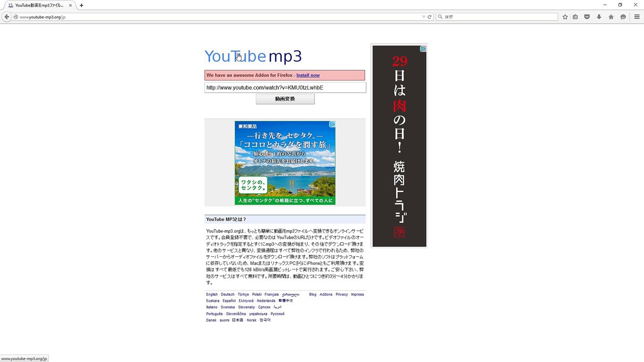Click the AdChoices icon on center banner
The width and height of the screenshot is (644, 362).
(332, 124)
